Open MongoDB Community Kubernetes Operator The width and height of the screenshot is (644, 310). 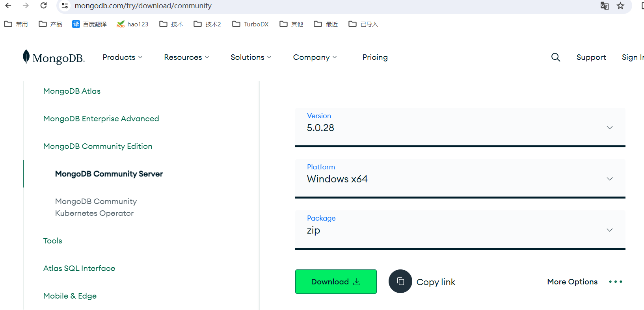(96, 207)
